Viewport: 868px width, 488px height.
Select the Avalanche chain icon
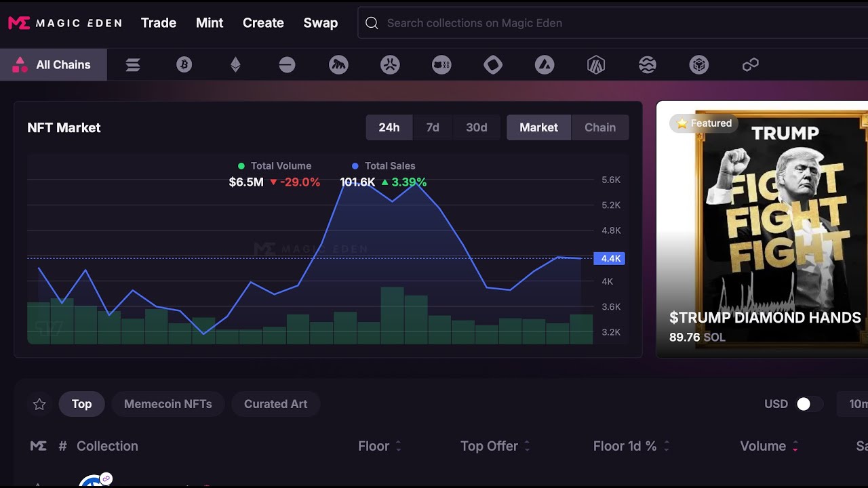tap(545, 65)
